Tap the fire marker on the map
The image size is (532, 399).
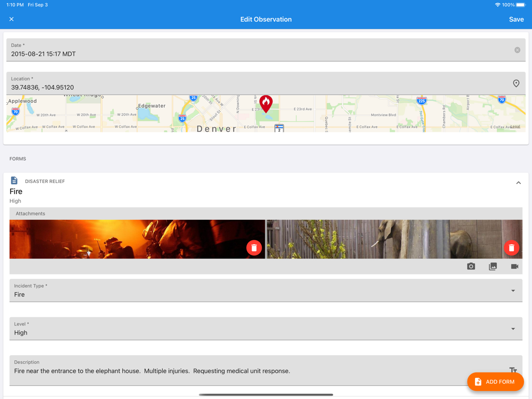pyautogui.click(x=266, y=104)
